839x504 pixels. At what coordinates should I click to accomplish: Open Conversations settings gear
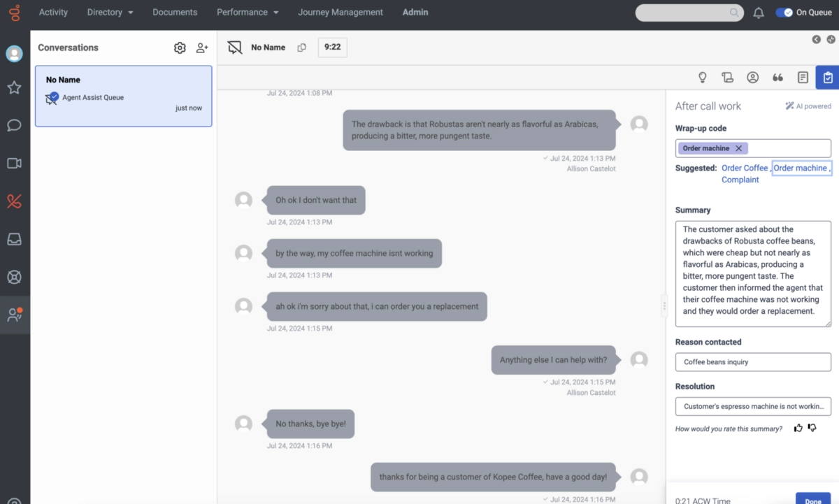click(180, 48)
